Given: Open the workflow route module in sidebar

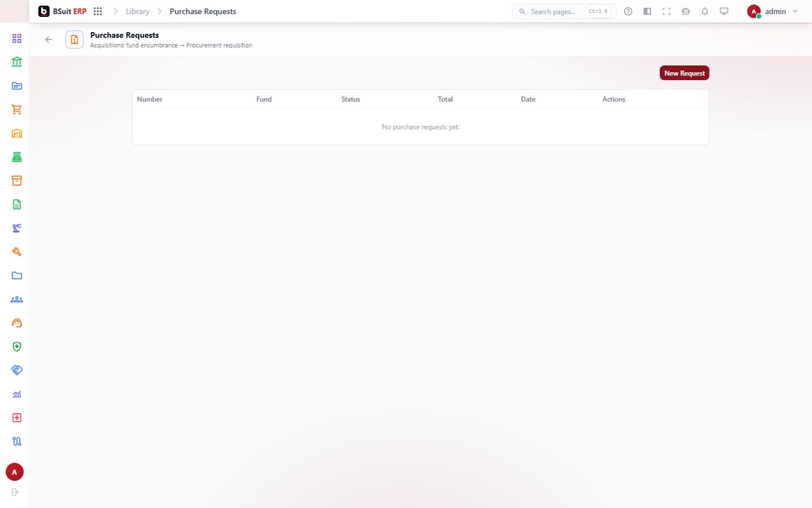Looking at the screenshot, I should pos(17,441).
